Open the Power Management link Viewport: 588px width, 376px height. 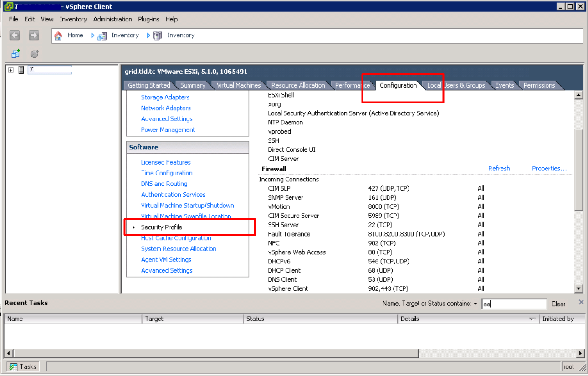click(x=168, y=129)
